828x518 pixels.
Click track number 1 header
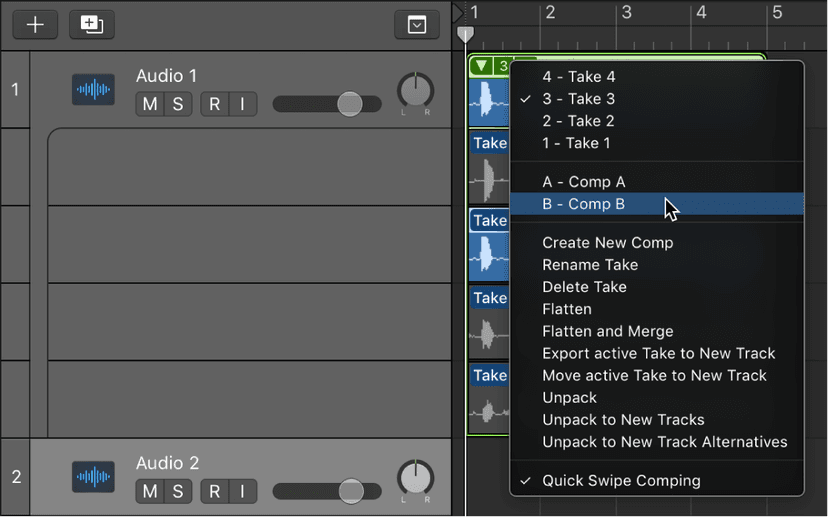point(15,89)
